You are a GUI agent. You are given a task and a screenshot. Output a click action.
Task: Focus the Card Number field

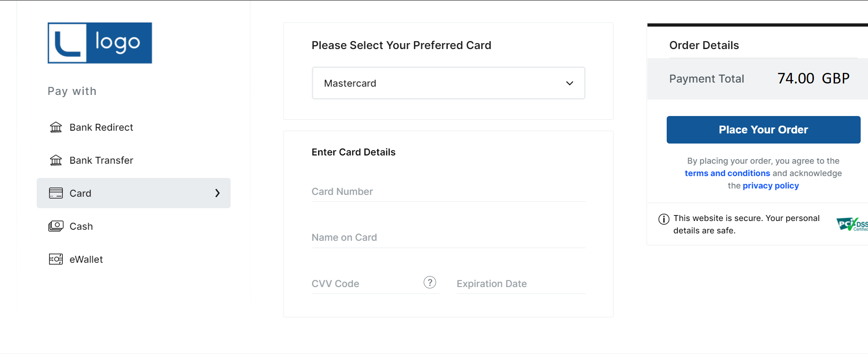[x=448, y=192]
